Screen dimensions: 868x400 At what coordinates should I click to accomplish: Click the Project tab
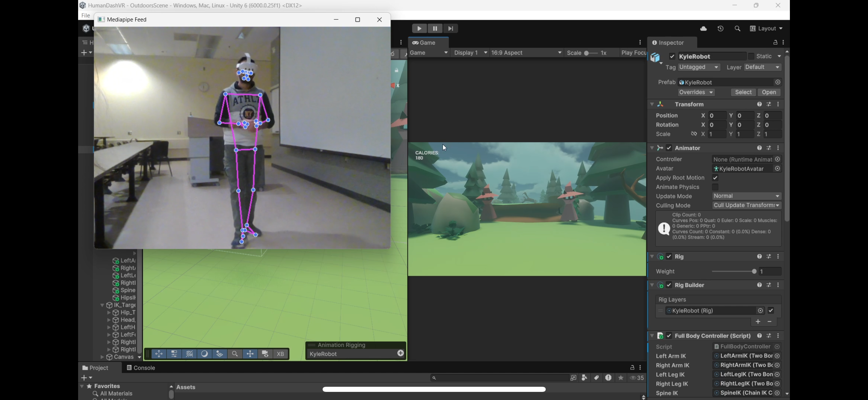95,368
